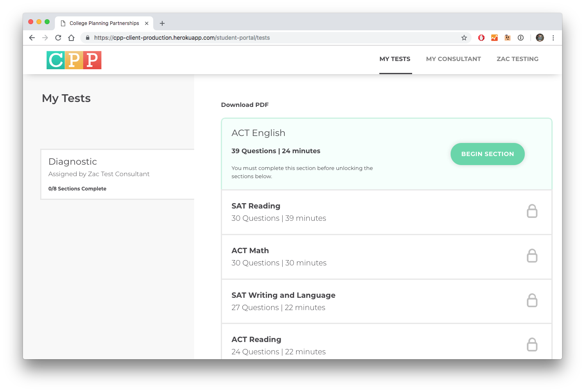Click the macOS yellow minimize button
The width and height of the screenshot is (585, 392).
point(39,22)
